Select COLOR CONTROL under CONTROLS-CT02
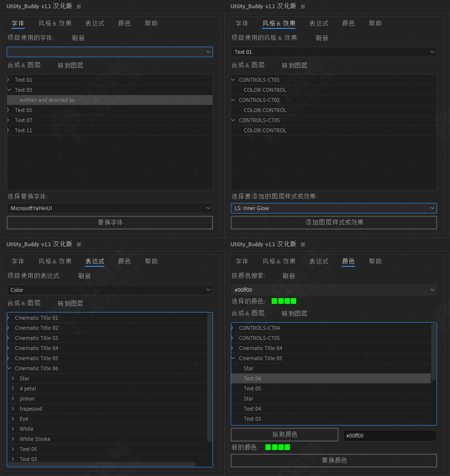Screen dimensions: 450x476 (334, 110)
